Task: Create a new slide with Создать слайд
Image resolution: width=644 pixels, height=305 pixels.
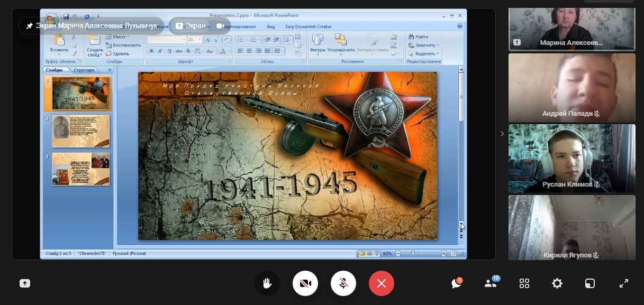Action: coord(94,46)
